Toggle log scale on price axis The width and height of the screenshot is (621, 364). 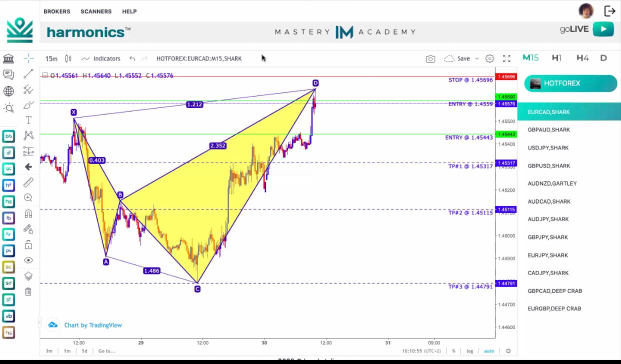[470, 351]
